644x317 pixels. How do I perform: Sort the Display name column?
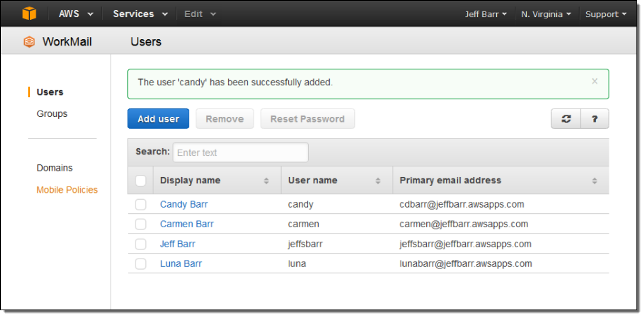[x=267, y=180]
